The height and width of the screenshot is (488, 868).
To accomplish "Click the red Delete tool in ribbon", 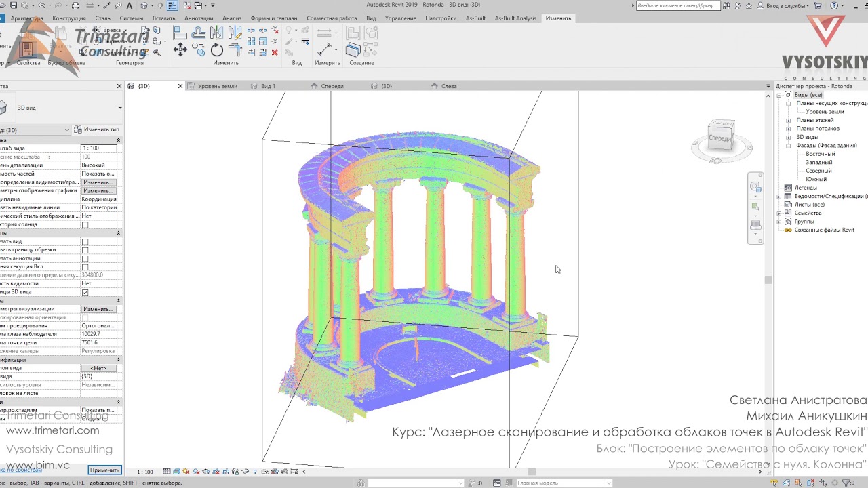I will pyautogui.click(x=274, y=52).
